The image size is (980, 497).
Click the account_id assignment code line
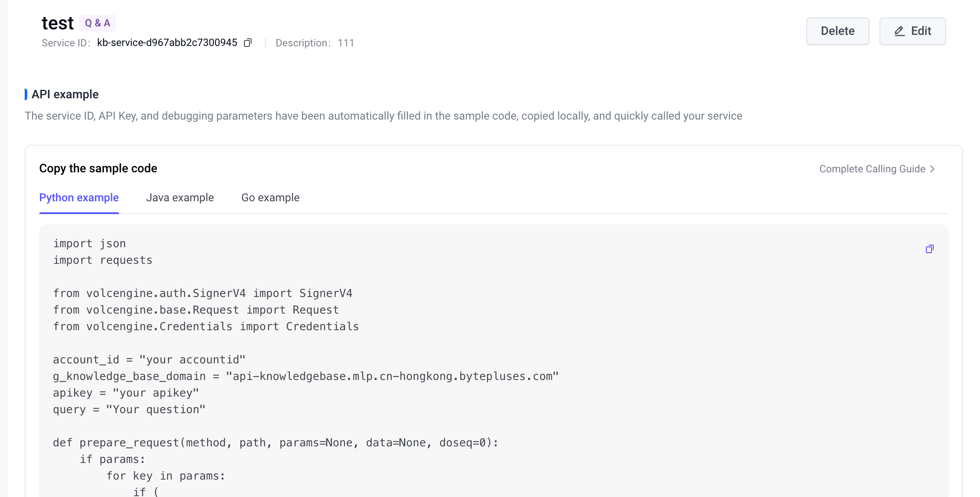[x=149, y=360]
